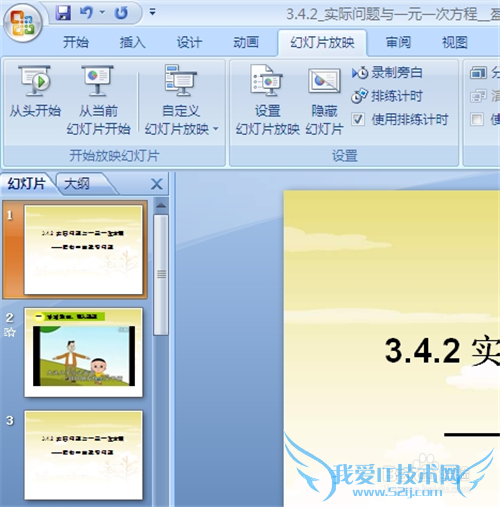The width and height of the screenshot is (500, 507).
Task: Click the animation star icon under slide 2
Action: pos(10,332)
